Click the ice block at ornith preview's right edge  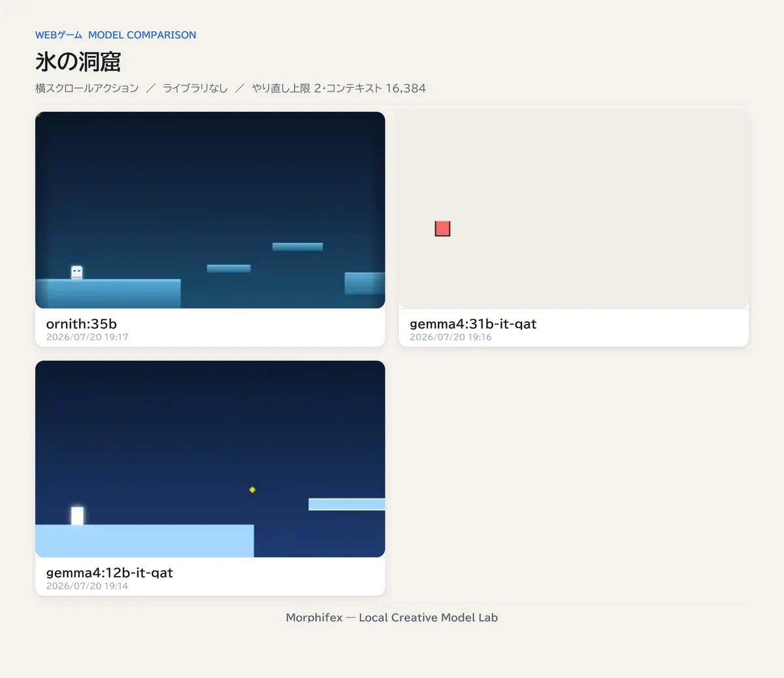pos(365,283)
